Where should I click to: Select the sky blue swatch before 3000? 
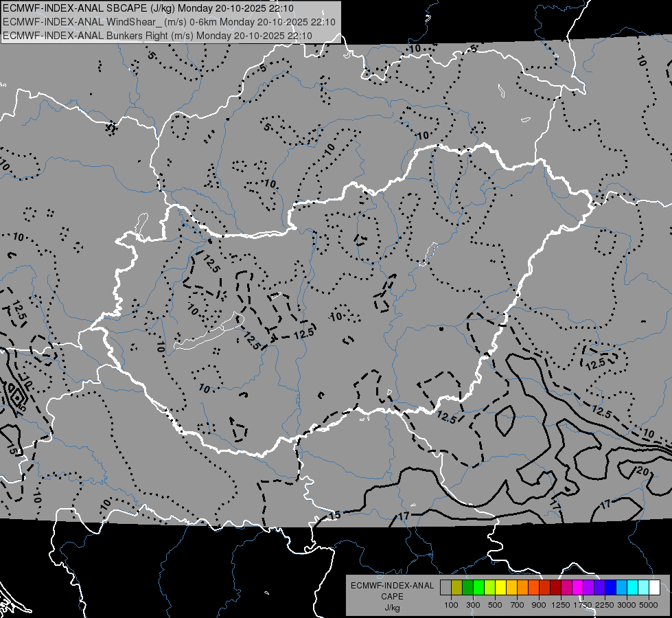(622, 587)
